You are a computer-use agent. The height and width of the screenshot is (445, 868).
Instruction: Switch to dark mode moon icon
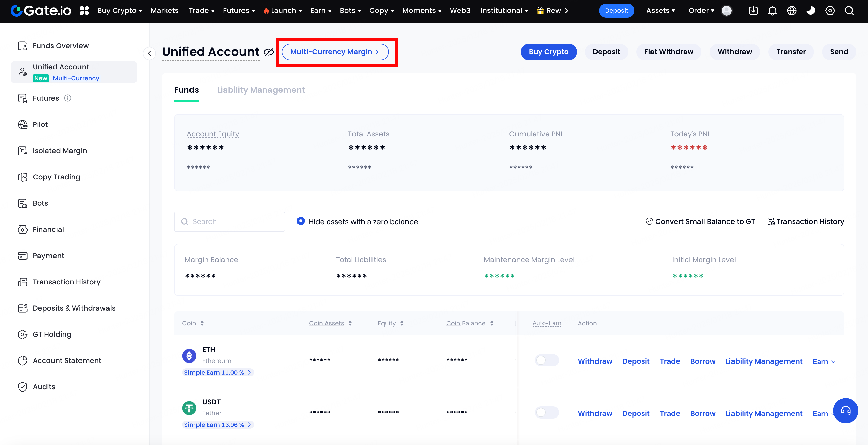pos(811,11)
